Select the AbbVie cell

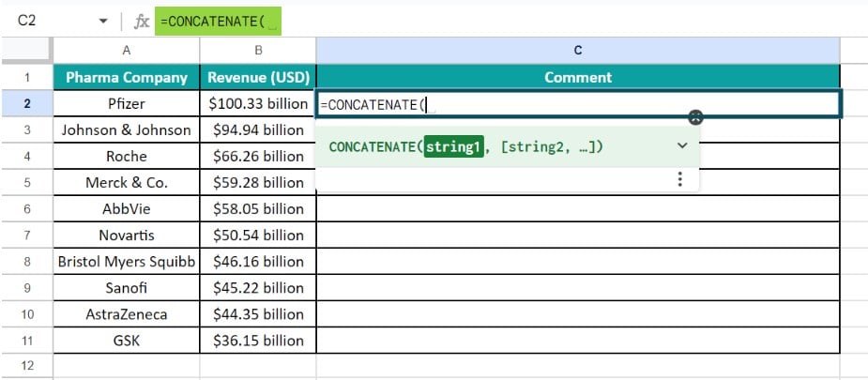tap(127, 209)
